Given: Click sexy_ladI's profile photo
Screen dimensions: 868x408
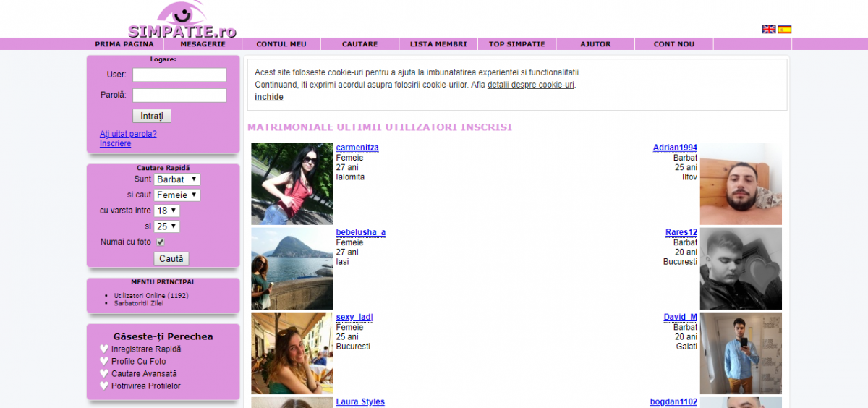Looking at the screenshot, I should 292,353.
